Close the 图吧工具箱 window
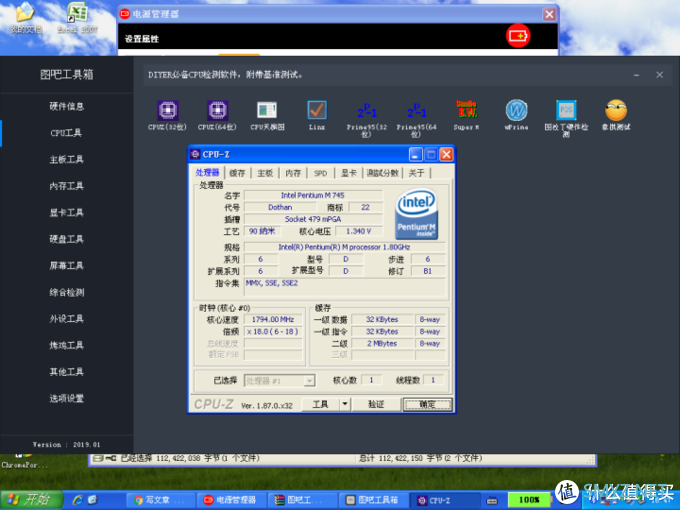Viewport: 680px width, 510px height. coord(659,75)
